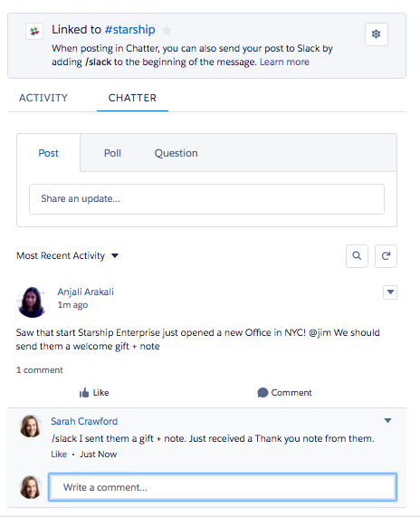Open Sarah Crawford's avatar in the comment
The height and width of the screenshot is (517, 420).
31,426
